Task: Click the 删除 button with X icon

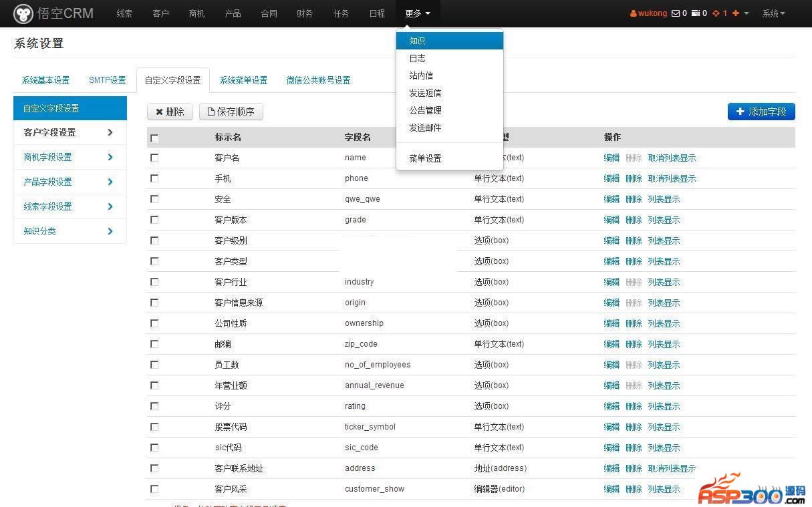Action: (170, 112)
